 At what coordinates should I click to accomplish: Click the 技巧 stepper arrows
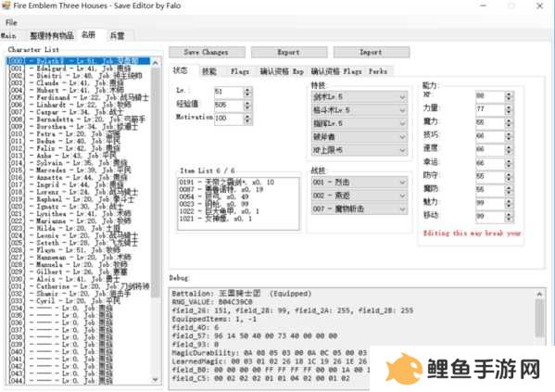tap(509, 136)
